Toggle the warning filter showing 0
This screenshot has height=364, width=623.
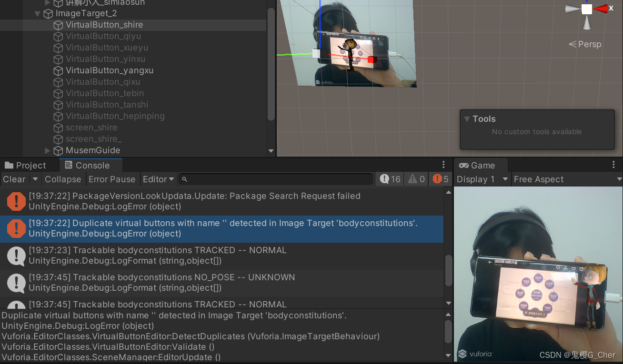415,179
